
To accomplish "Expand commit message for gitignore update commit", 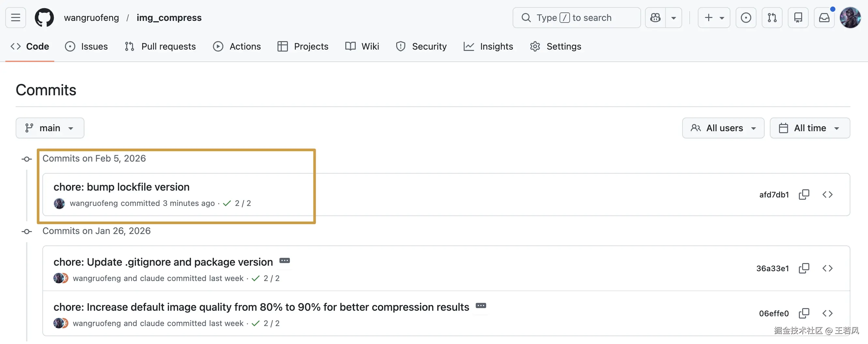I will 284,261.
